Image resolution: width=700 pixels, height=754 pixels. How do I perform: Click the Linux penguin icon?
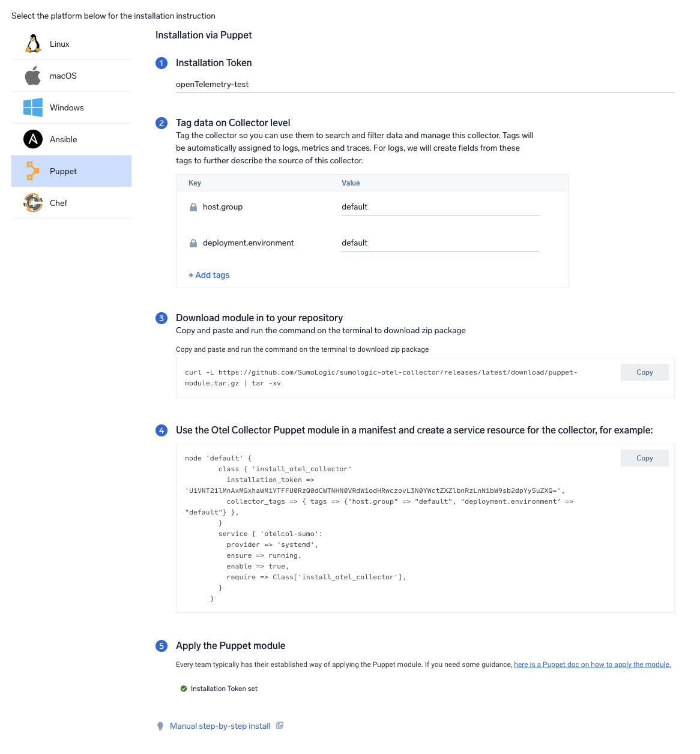point(33,44)
